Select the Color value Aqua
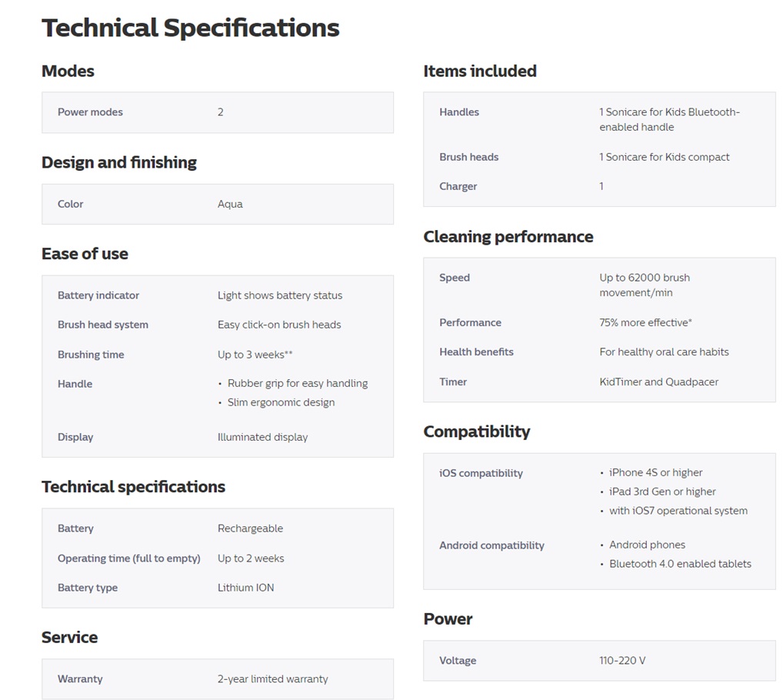The width and height of the screenshot is (783, 700). [x=230, y=204]
